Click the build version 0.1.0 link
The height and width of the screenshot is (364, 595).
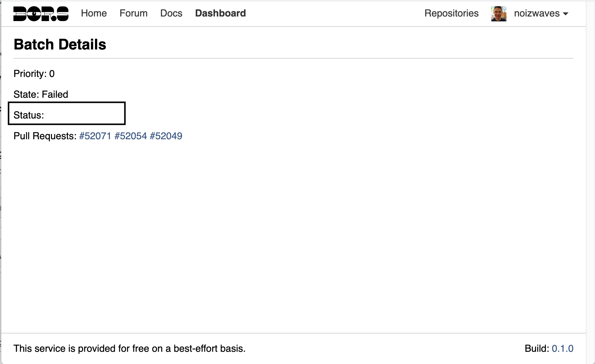pyautogui.click(x=562, y=348)
